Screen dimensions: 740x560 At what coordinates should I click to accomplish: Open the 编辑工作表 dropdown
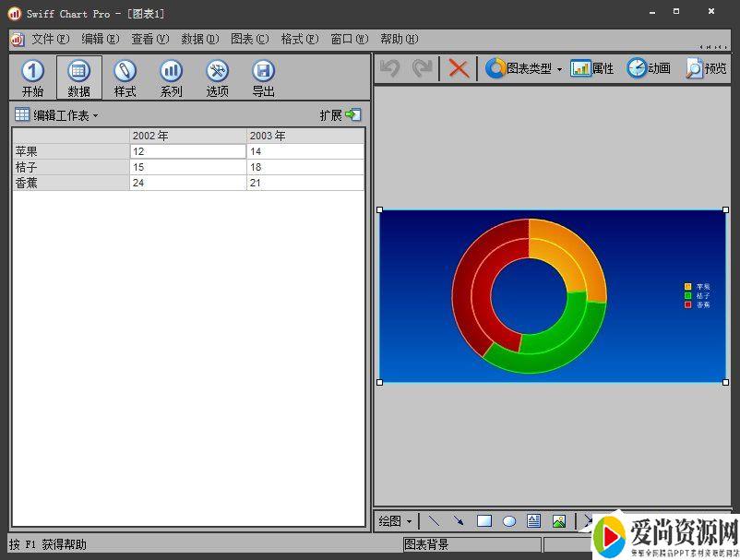pyautogui.click(x=56, y=115)
